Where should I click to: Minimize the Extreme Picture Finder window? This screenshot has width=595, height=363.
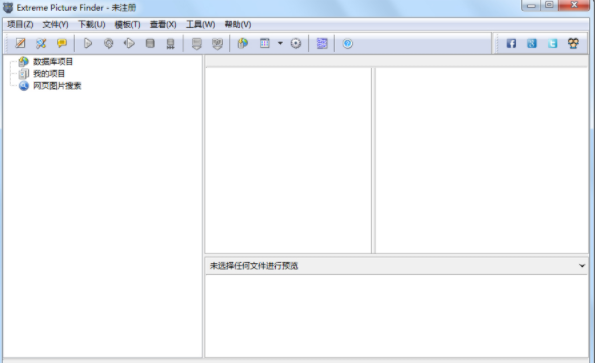(531, 5)
